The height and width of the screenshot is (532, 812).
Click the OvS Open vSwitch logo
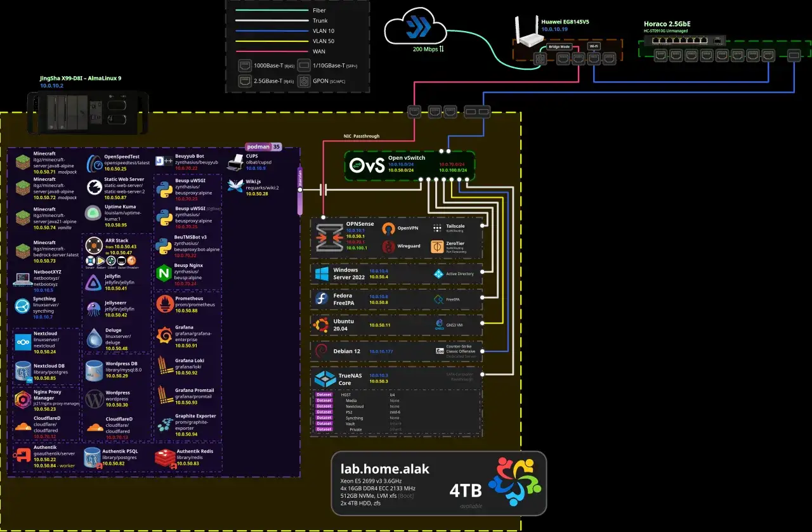coord(367,165)
